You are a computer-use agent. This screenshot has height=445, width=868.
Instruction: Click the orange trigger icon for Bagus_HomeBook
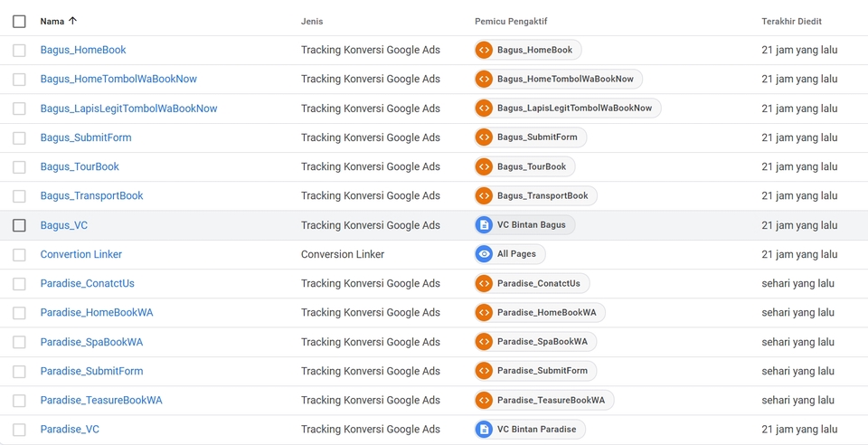(x=484, y=51)
